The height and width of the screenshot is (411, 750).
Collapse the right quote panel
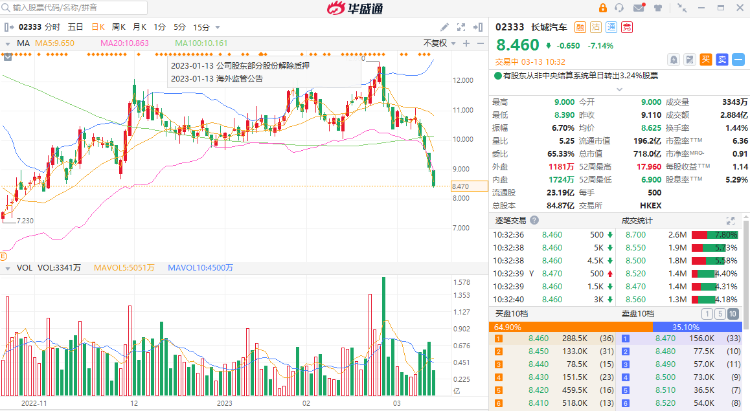point(477,27)
